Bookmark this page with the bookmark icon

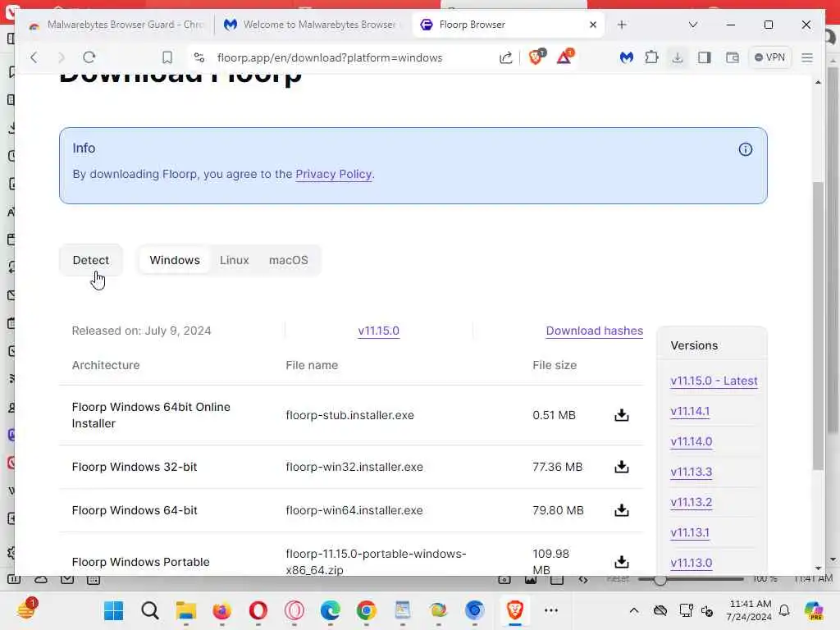167,57
